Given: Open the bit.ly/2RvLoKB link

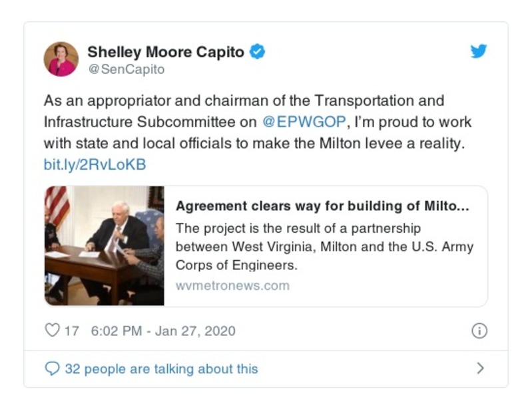Looking at the screenshot, I should coord(95,164).
